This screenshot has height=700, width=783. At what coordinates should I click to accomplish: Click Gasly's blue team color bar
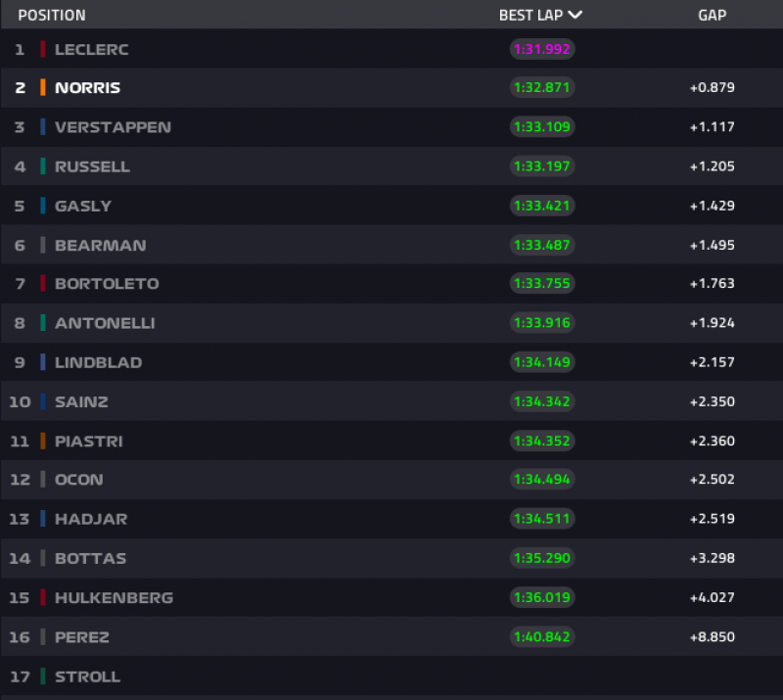(43, 206)
